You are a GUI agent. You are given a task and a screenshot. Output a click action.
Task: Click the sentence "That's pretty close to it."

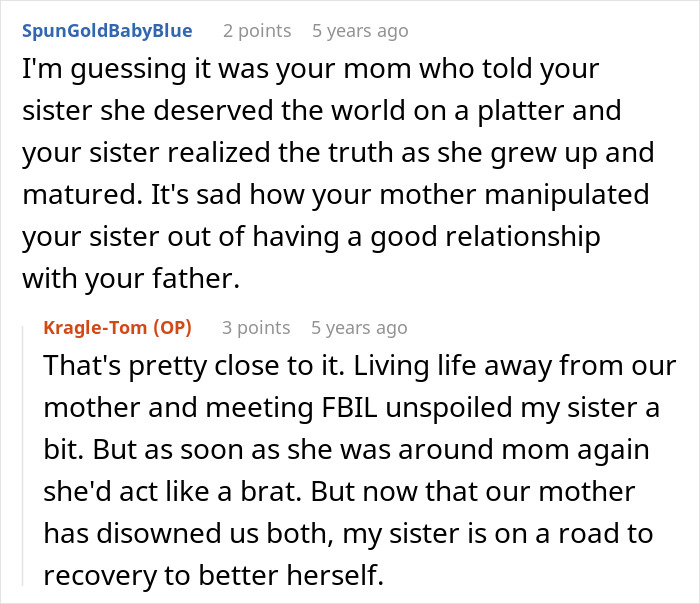pyautogui.click(x=194, y=366)
